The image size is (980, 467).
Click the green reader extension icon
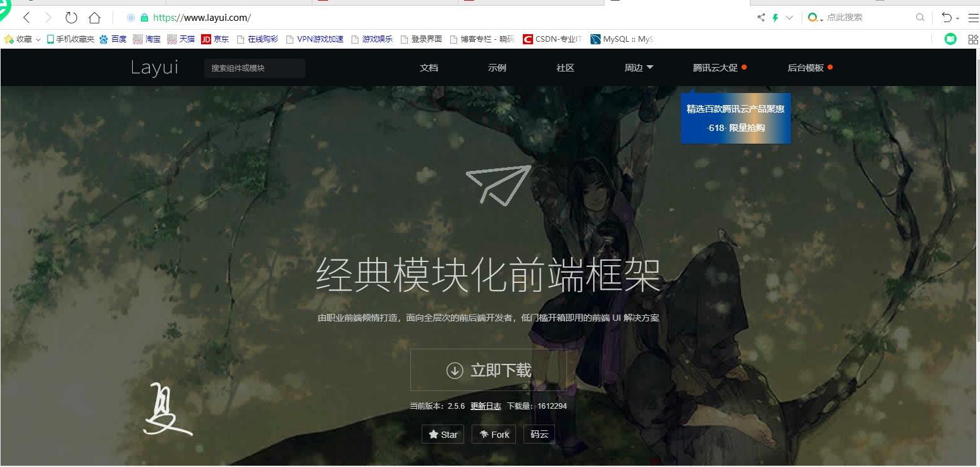pyautogui.click(x=950, y=39)
